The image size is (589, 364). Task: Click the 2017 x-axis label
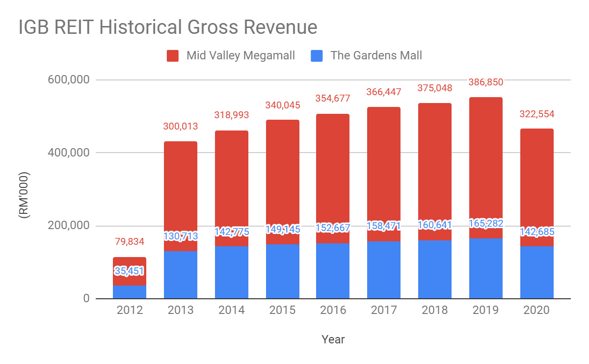click(384, 311)
